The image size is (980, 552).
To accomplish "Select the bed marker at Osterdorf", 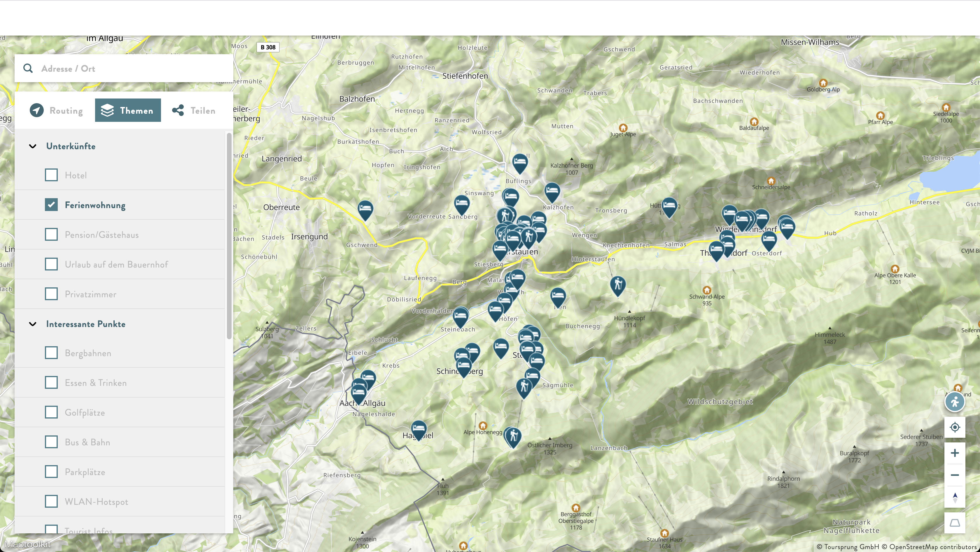I will pyautogui.click(x=769, y=241).
